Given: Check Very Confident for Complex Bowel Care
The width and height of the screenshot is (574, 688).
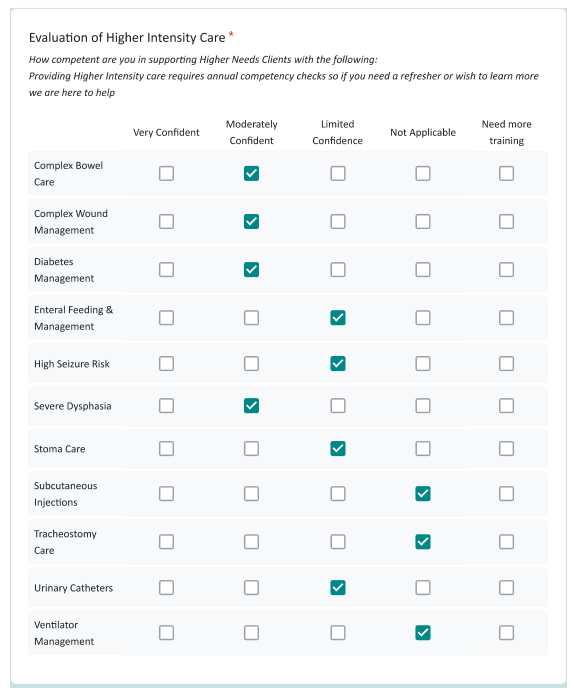Looking at the screenshot, I should point(166,173).
